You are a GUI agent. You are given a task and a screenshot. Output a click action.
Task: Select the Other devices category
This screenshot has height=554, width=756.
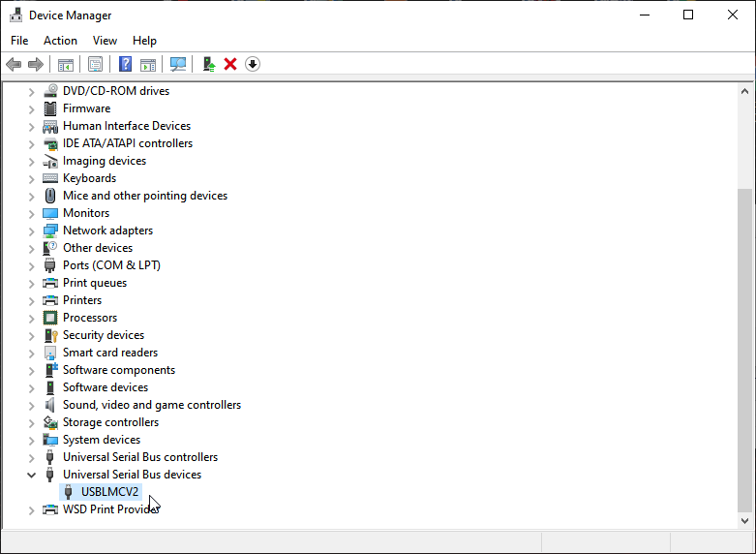click(x=97, y=248)
